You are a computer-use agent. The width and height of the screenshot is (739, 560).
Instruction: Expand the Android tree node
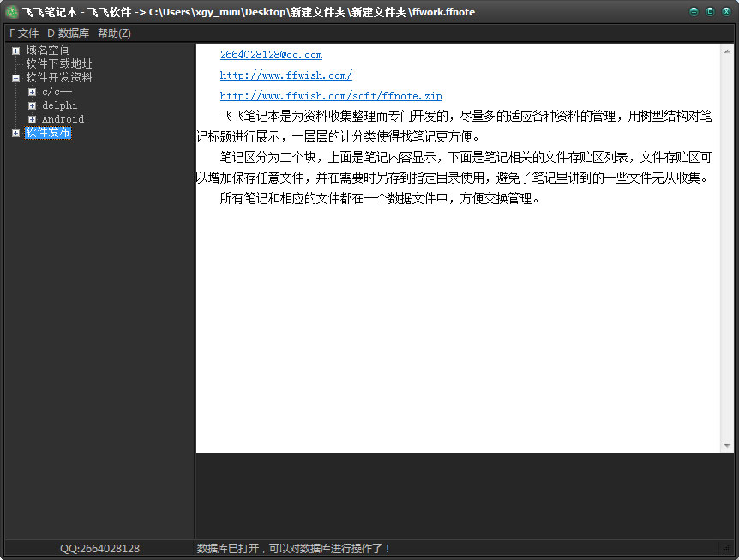[32, 119]
